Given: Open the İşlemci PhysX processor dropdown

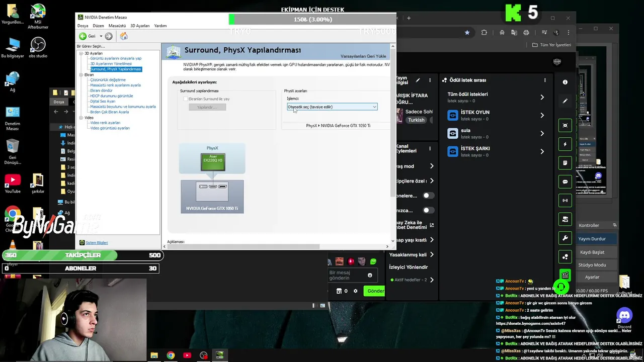Looking at the screenshot, I should (x=332, y=107).
